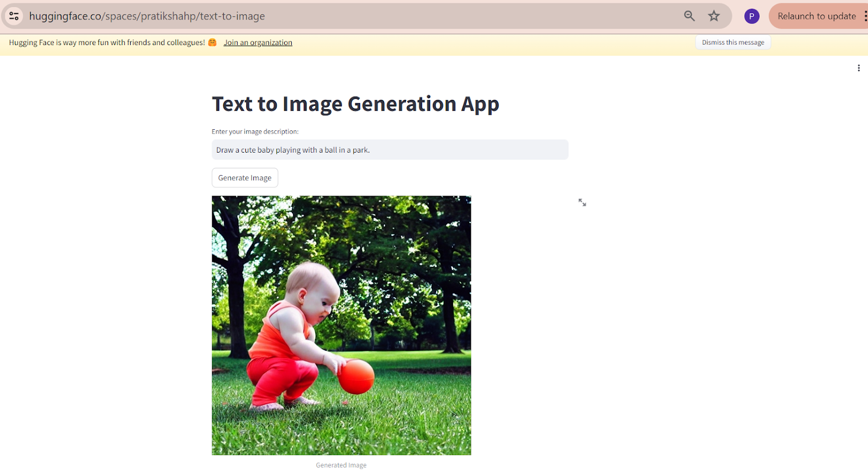868x473 pixels.
Task: Follow the Join an organization link
Action: pyautogui.click(x=258, y=42)
